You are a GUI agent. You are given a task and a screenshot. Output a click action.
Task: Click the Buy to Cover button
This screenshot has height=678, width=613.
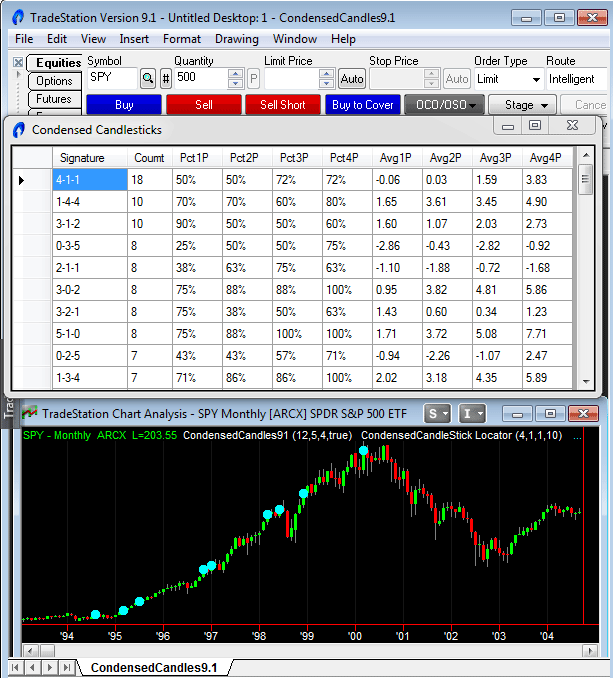coord(363,105)
